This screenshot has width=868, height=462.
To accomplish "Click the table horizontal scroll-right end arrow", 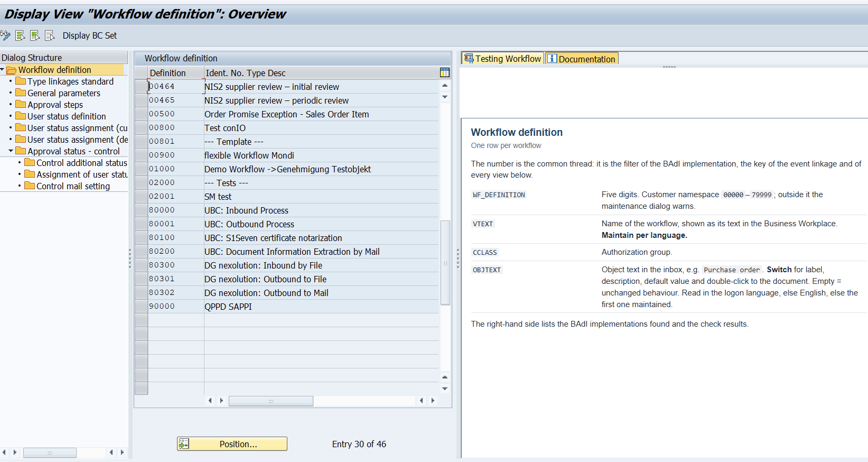I will [433, 401].
